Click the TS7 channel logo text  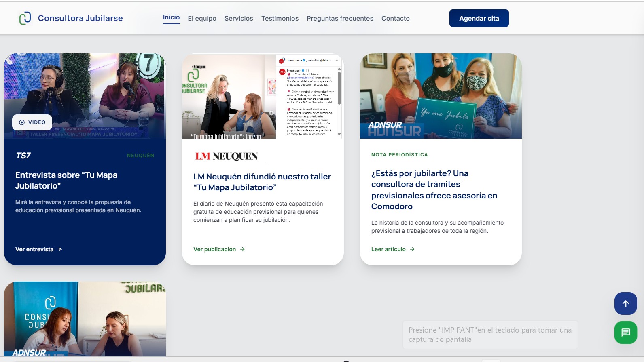pyautogui.click(x=23, y=156)
